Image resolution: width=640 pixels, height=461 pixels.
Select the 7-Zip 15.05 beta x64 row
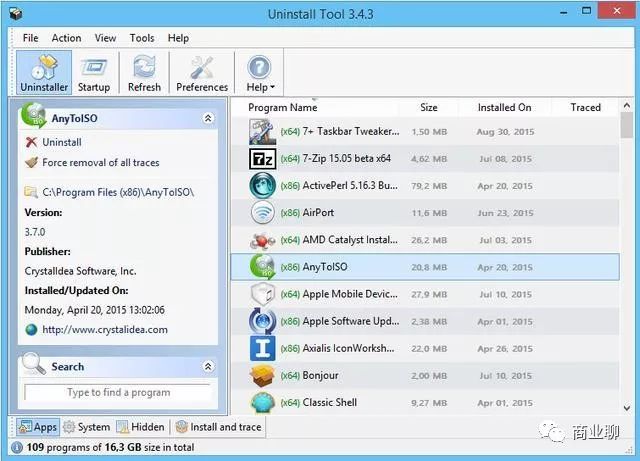tap(425, 159)
